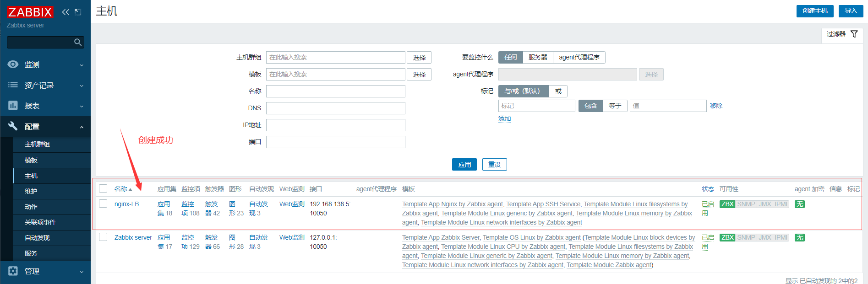Screen dimensions: 868x284
Task: Open the Zabbix server host link
Action: 133,237
